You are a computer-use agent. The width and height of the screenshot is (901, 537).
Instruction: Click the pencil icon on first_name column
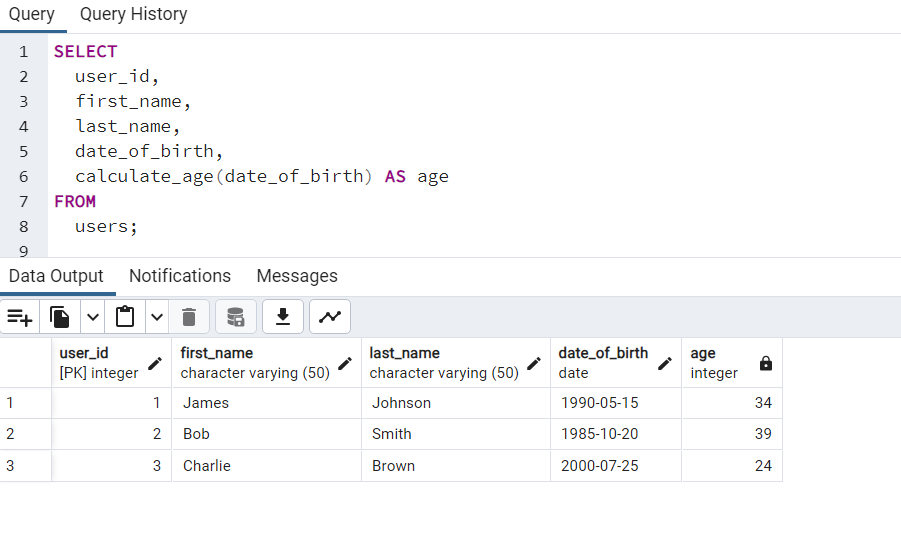tap(345, 363)
